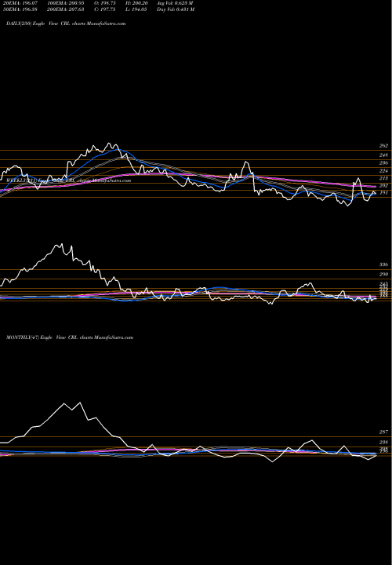Screen dimensions: 392x565
Task: Click the 224 price label on daily chart
Action: [383, 170]
